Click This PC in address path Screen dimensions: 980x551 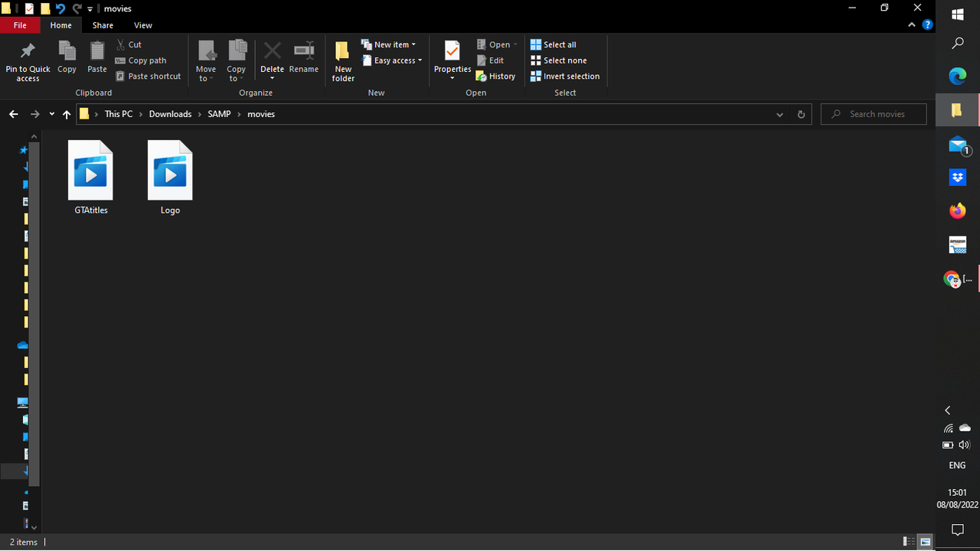118,114
